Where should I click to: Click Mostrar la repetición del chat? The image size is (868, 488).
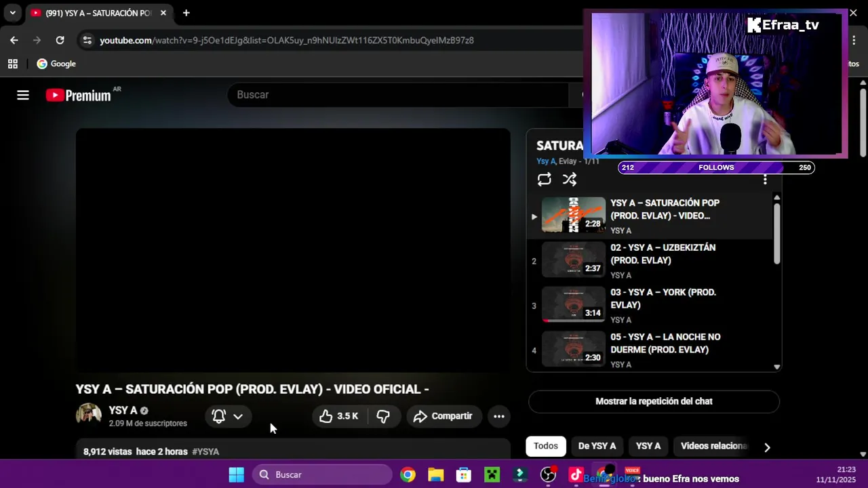654,401
